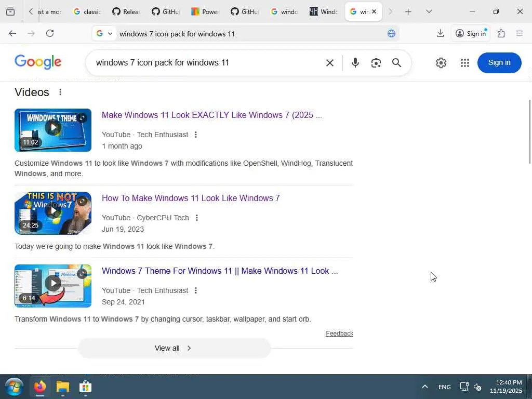Click Firefox taskbar icon
The image size is (532, 399).
[x=40, y=387]
